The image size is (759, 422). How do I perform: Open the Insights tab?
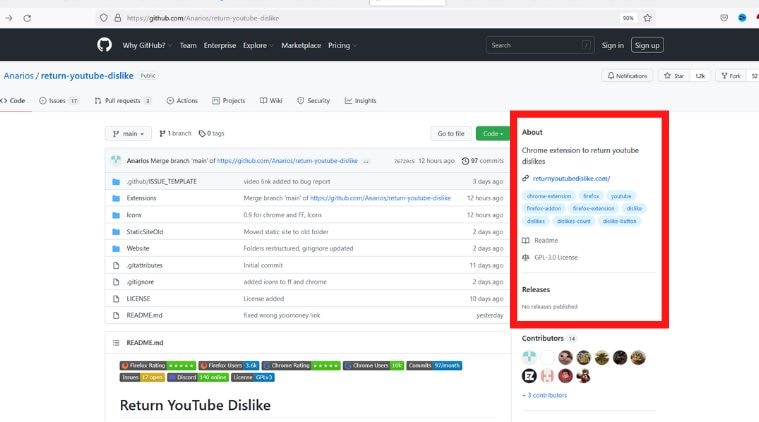point(360,101)
